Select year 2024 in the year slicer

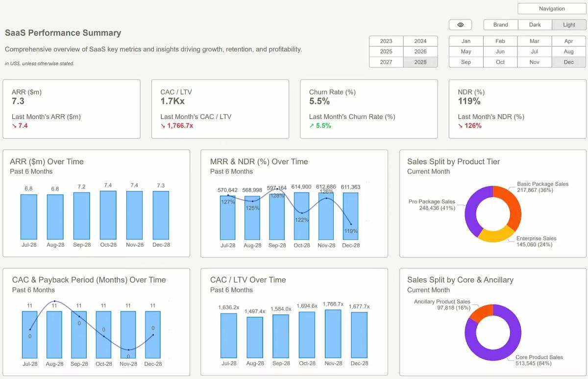point(420,41)
